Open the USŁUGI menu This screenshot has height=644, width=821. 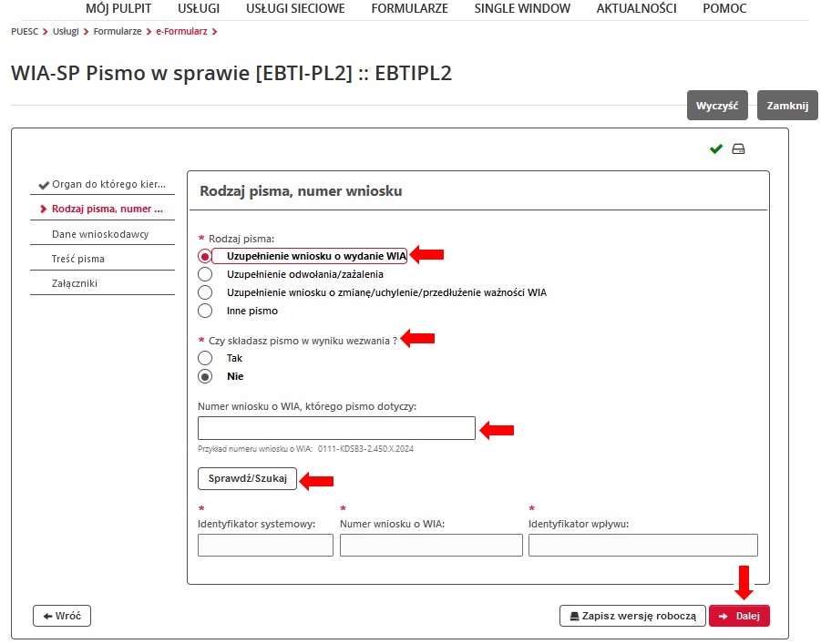(x=199, y=9)
